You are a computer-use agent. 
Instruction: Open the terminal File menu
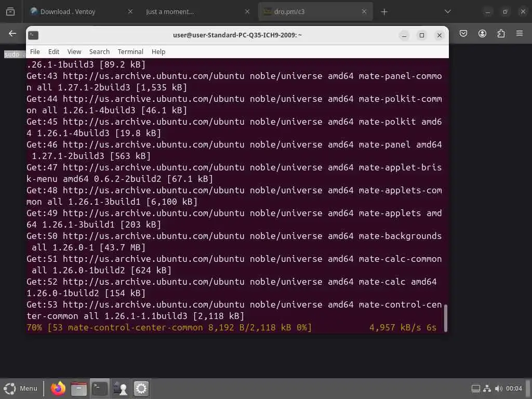(35, 51)
